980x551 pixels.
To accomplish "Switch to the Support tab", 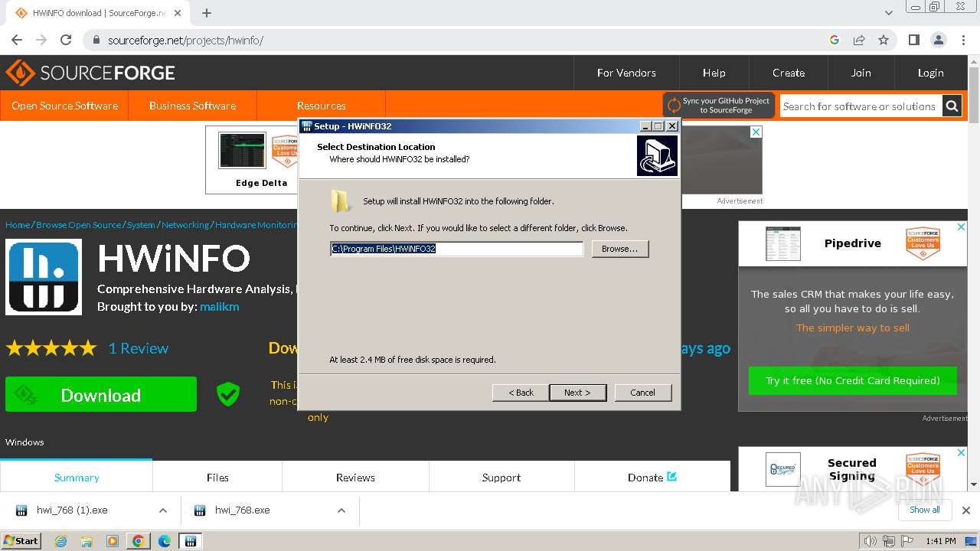I will (501, 477).
